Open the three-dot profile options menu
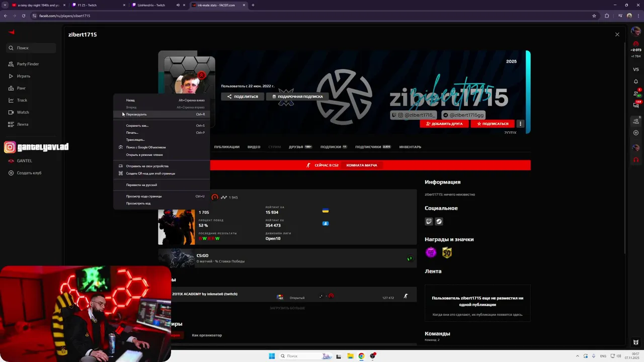Image resolution: width=644 pixels, height=362 pixels. pyautogui.click(x=520, y=124)
